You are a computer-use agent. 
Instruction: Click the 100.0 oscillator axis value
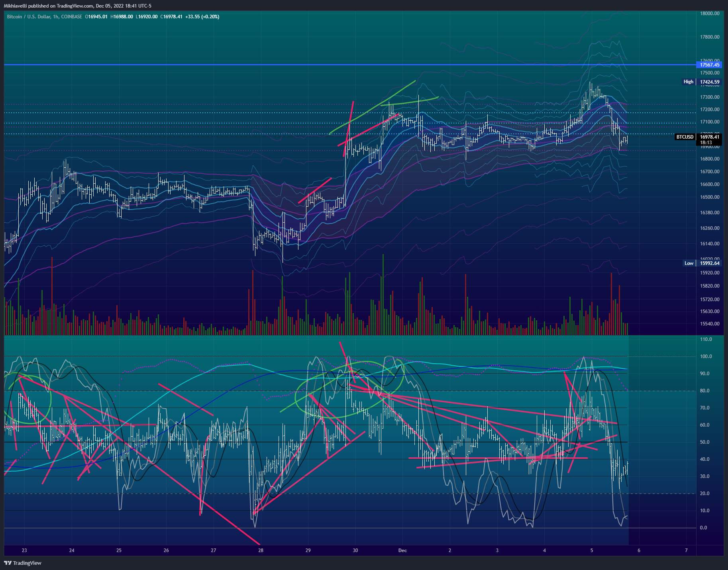[706, 356]
